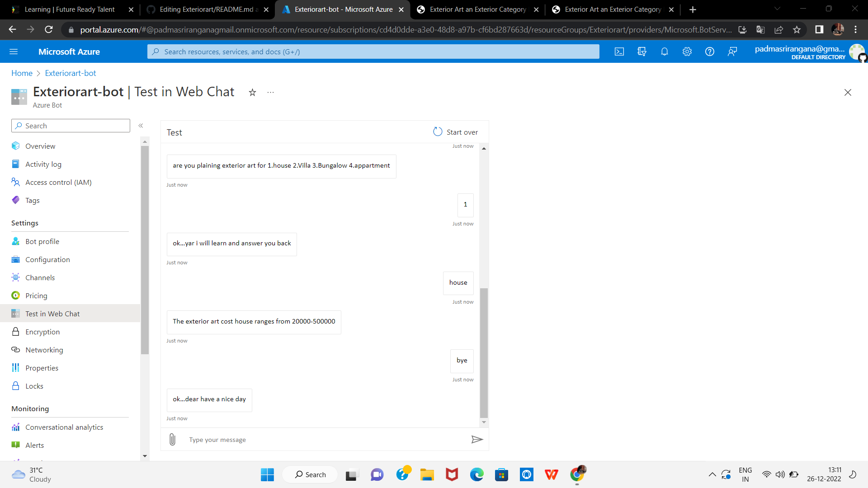This screenshot has height=488, width=868.
Task: Open the feedback icon in header
Action: click(732, 52)
